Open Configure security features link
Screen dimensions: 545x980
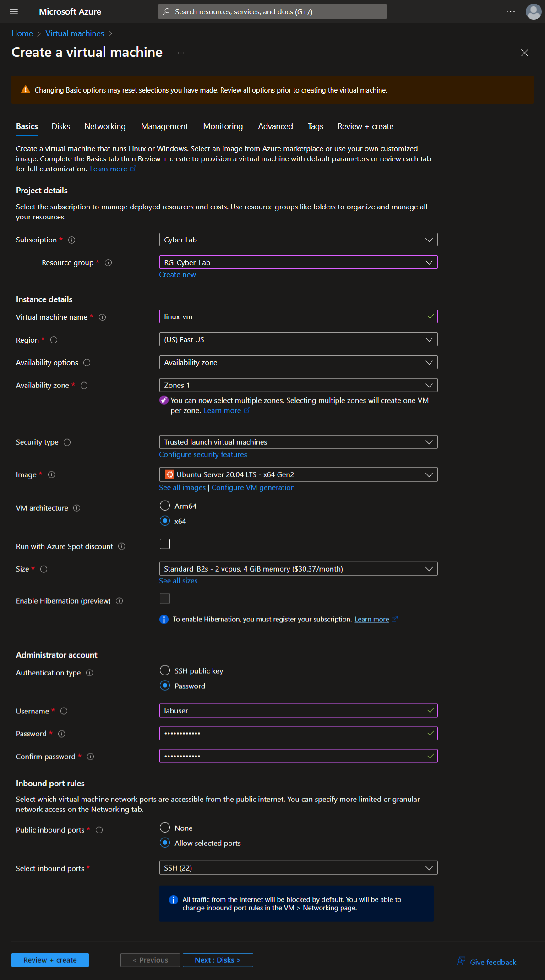203,455
